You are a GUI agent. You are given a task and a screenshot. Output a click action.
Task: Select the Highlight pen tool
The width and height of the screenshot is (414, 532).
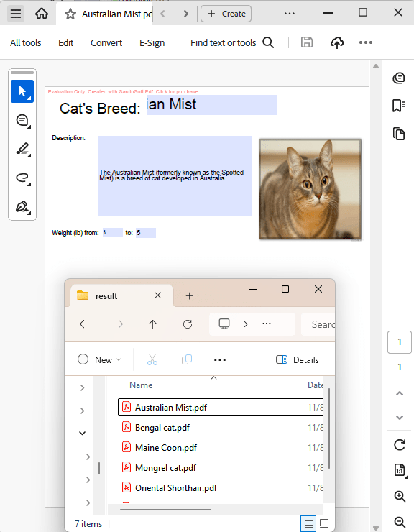point(22,150)
